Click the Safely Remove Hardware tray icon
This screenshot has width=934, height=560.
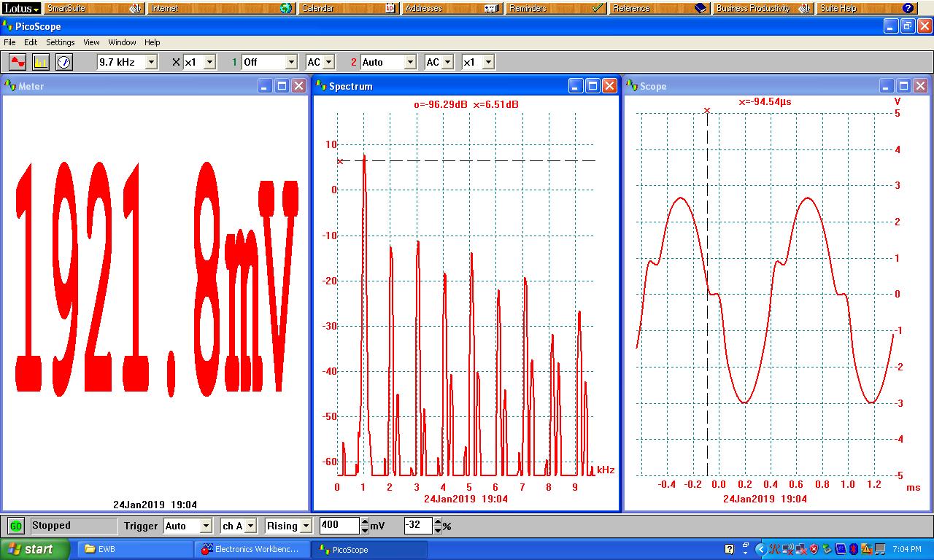(x=827, y=549)
